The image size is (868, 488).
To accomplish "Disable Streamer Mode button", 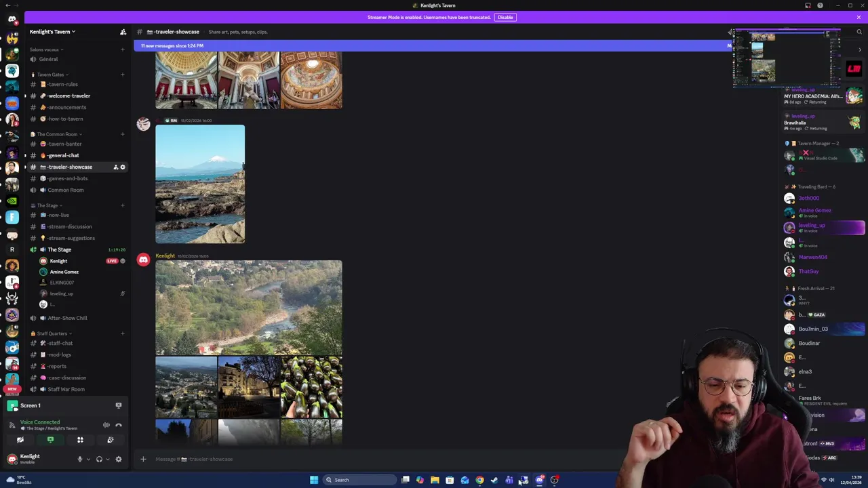I will pos(505,17).
